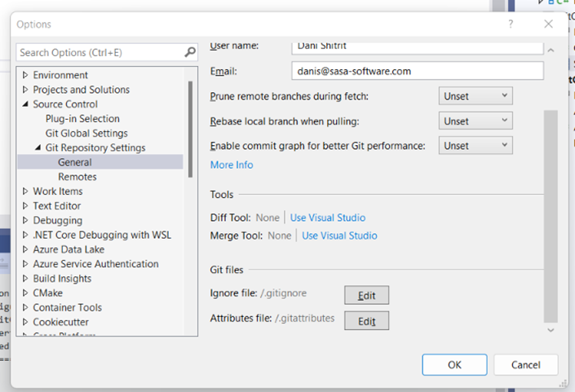Click the User name text field
Viewport: 575px width, 392px height.
(x=418, y=47)
